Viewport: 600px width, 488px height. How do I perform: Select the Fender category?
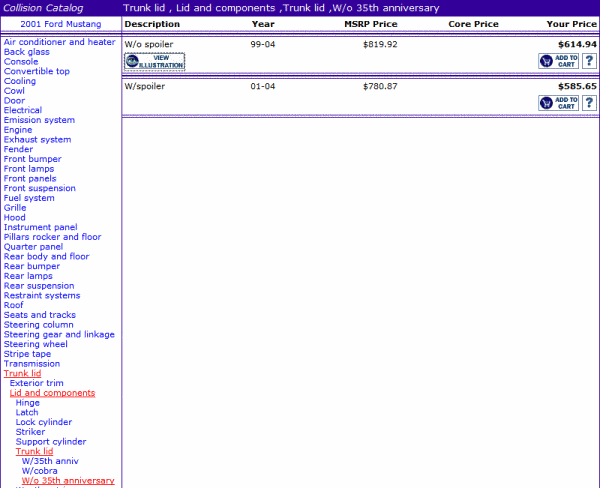pyautogui.click(x=18, y=149)
